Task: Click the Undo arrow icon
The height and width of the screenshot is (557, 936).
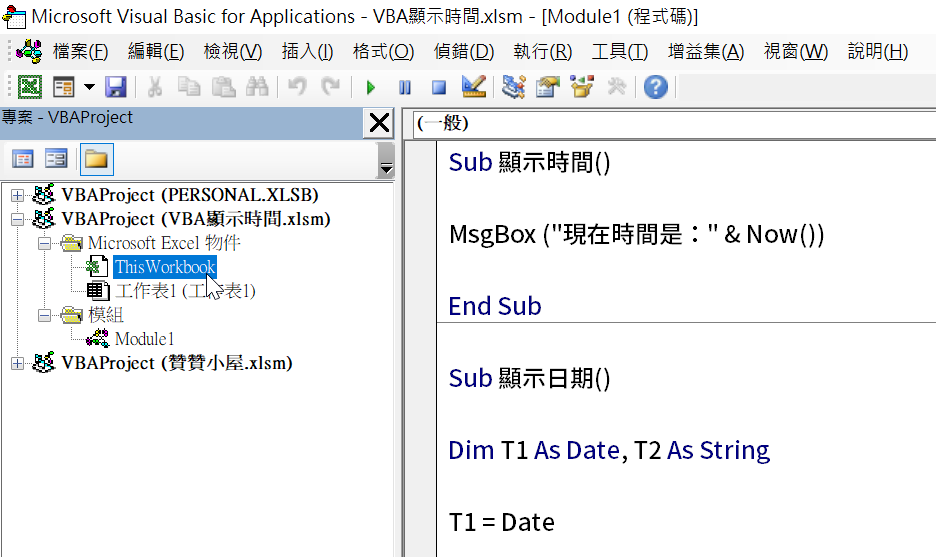Action: (297, 87)
